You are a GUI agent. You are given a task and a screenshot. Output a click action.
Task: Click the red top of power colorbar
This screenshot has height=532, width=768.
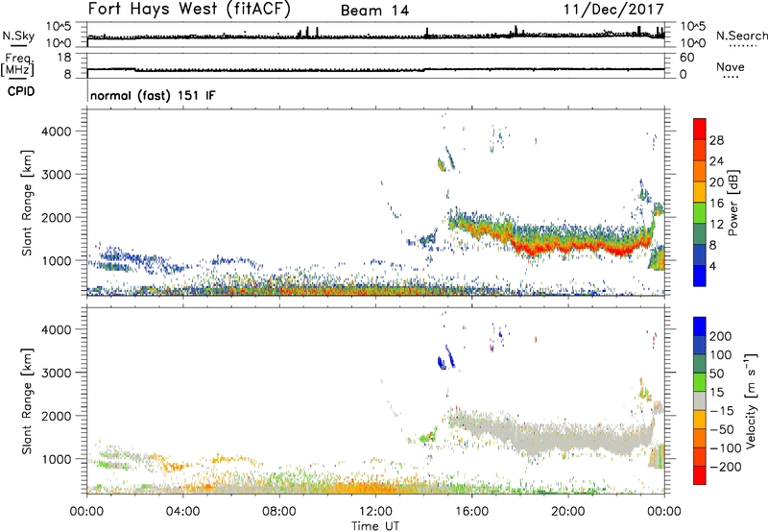click(700, 129)
